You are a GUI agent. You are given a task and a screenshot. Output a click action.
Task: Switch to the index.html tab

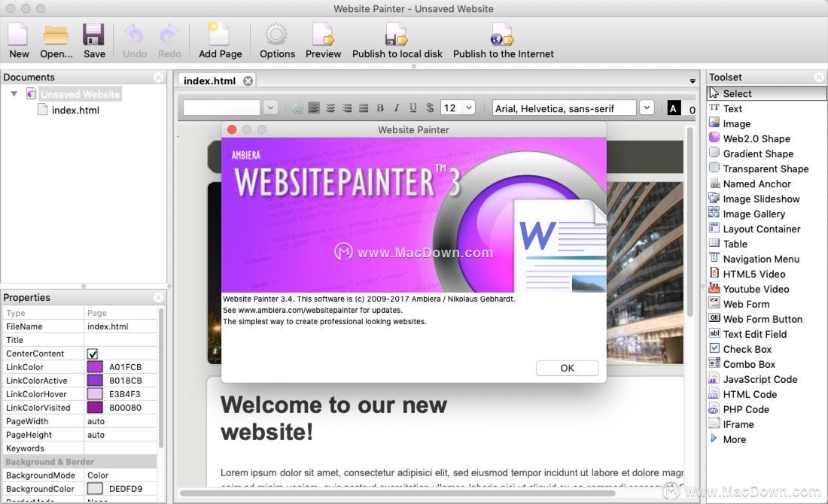[x=210, y=80]
